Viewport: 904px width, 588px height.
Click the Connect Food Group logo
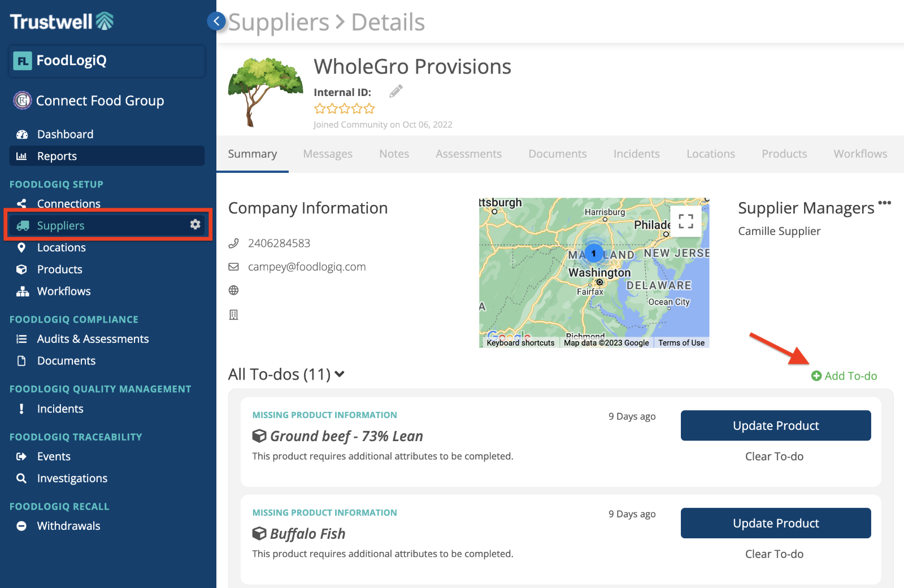pyautogui.click(x=22, y=101)
